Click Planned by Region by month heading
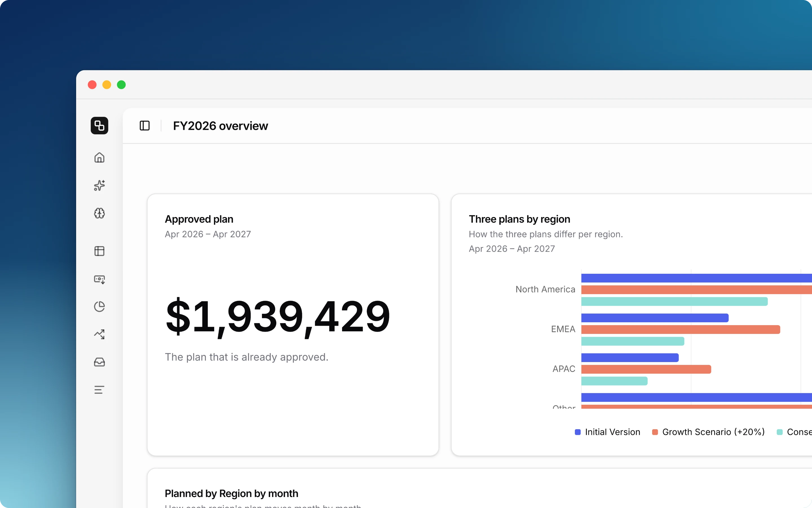The width and height of the screenshot is (812, 508). click(x=231, y=494)
